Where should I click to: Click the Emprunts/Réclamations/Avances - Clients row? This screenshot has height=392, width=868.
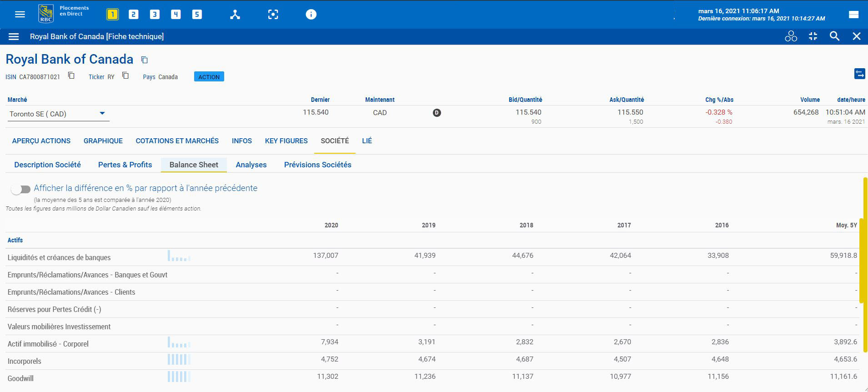(x=432, y=292)
